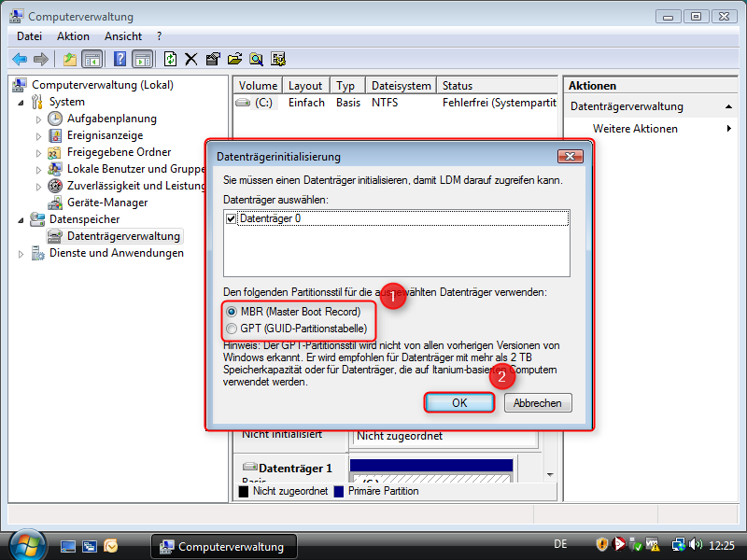The width and height of the screenshot is (747, 560).
Task: Collapse the Datenspeicher tree node
Action: [21, 220]
